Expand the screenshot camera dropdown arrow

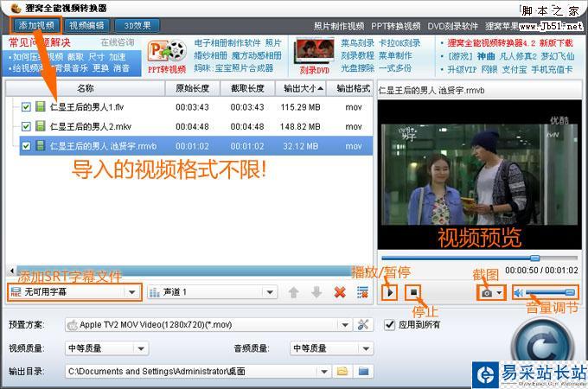click(499, 293)
